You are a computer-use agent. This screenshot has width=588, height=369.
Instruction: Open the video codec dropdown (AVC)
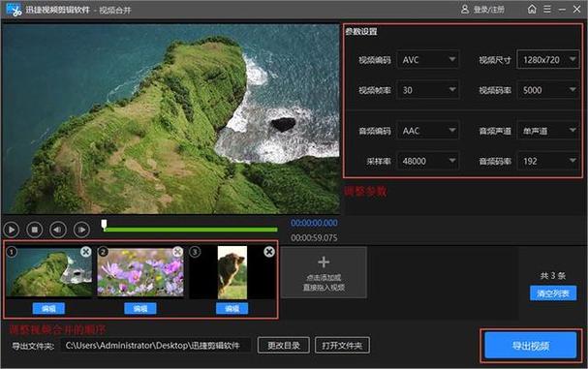[427, 60]
